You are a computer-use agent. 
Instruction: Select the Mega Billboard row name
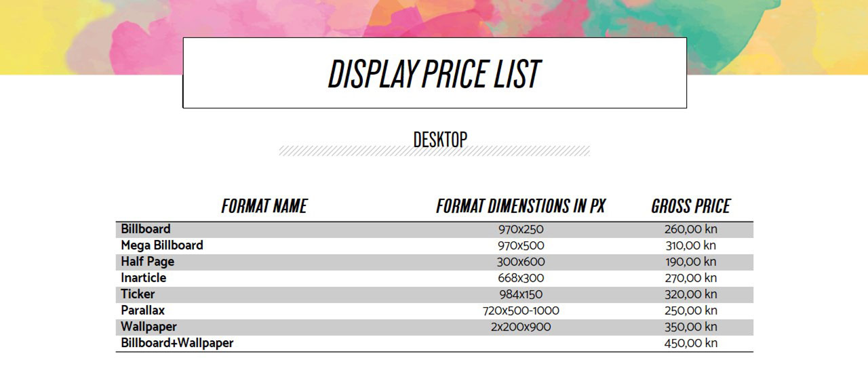(162, 245)
